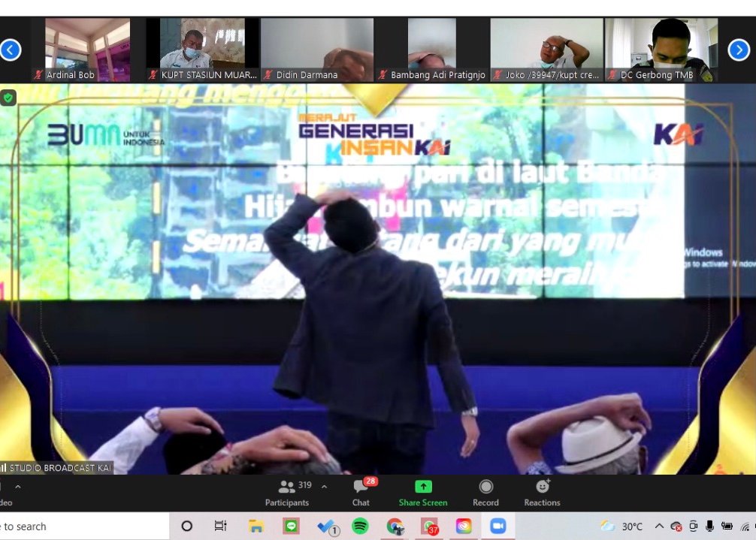Open the Zoom app in the taskbar
Viewport: 756px width, 540px height.
pyautogui.click(x=497, y=526)
